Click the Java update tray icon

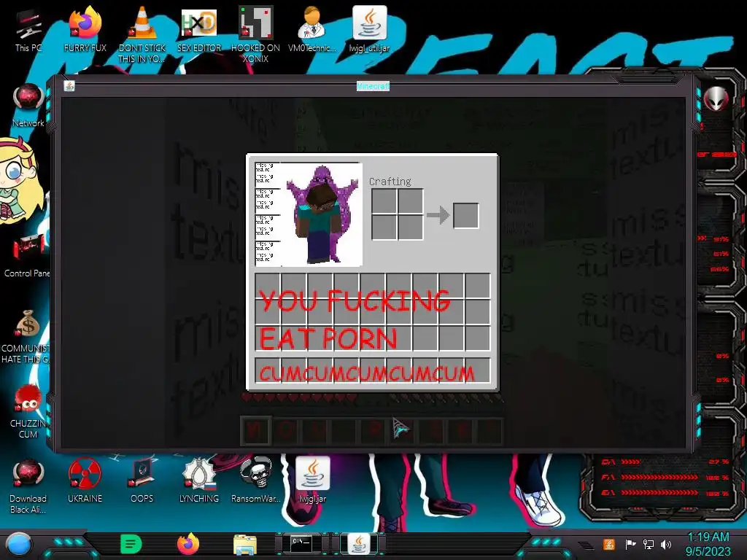tap(609, 544)
